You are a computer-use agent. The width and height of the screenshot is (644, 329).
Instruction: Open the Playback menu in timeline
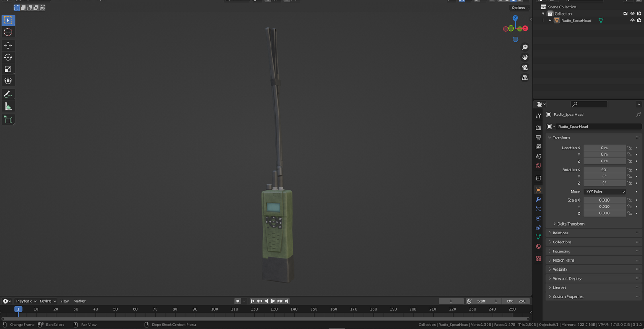26,301
